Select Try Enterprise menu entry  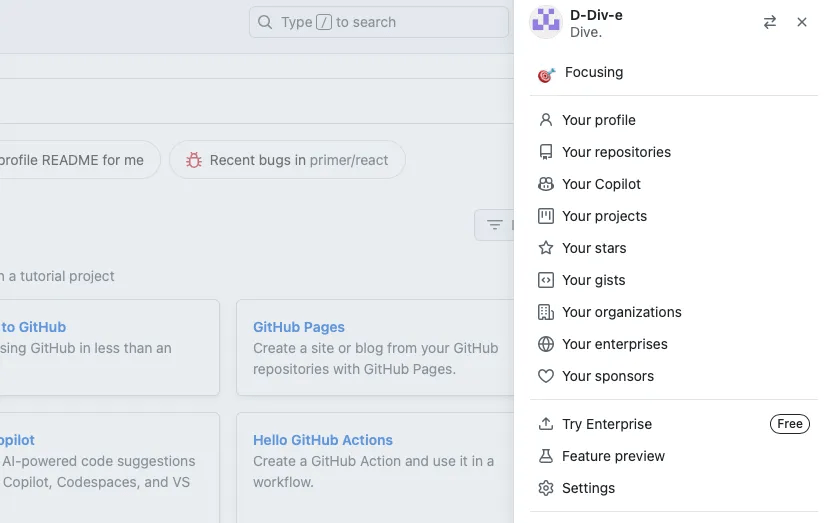(x=606, y=424)
